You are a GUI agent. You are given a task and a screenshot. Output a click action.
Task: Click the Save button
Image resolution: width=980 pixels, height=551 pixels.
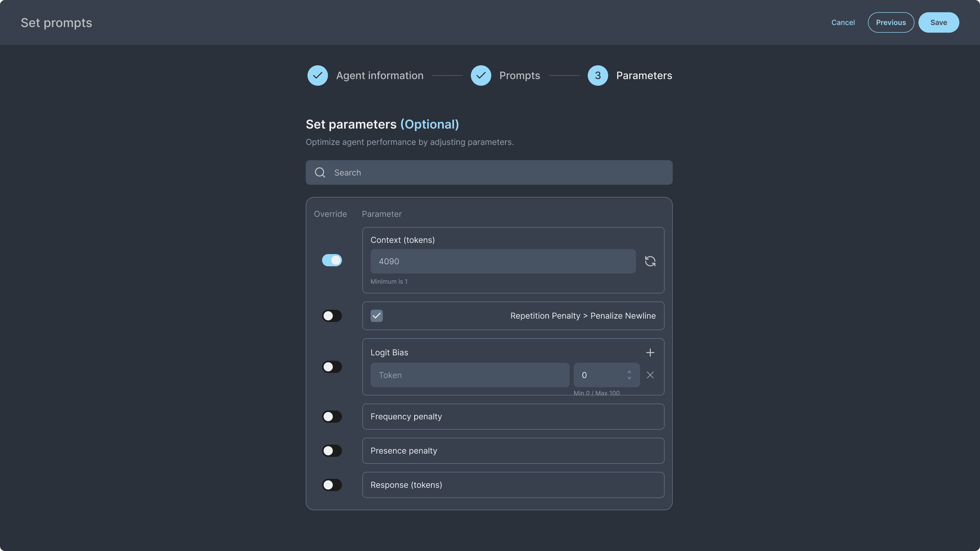[x=938, y=22]
